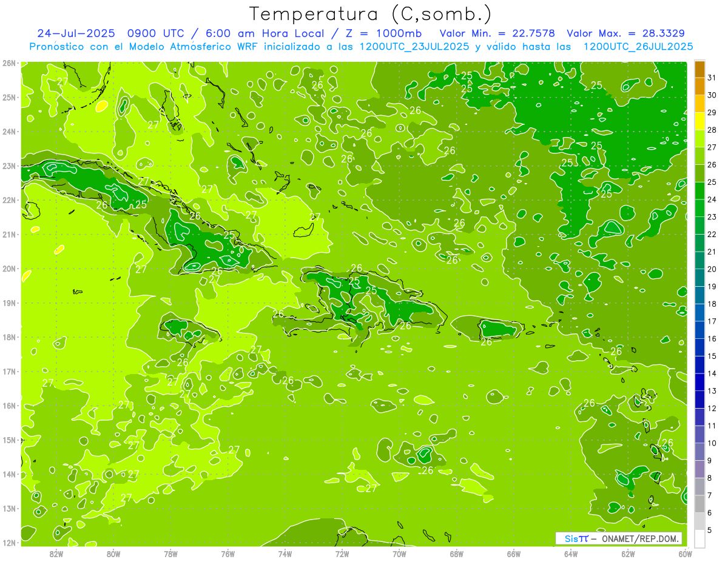Select 'Valor Max. = 28.3329' text
Viewport: 728px width, 562px height.
point(626,33)
